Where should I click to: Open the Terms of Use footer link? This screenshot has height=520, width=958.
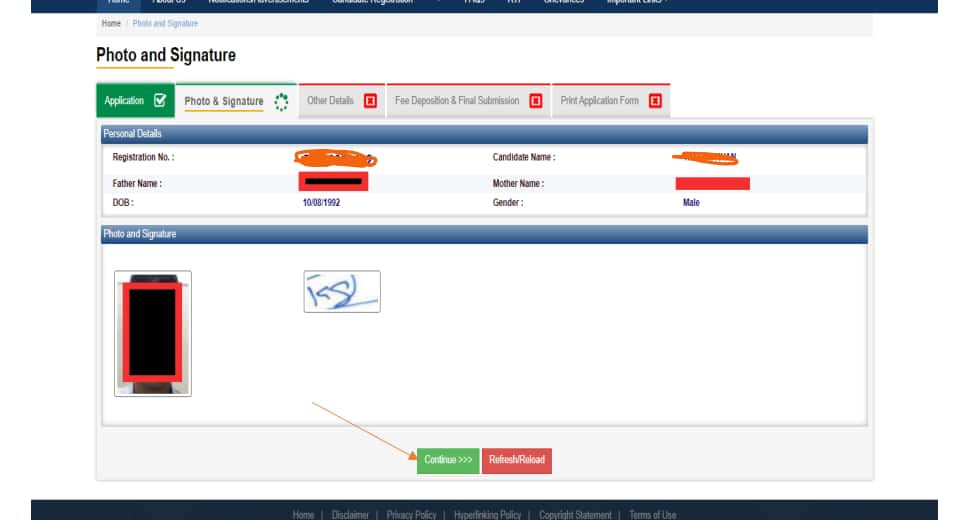pos(653,515)
